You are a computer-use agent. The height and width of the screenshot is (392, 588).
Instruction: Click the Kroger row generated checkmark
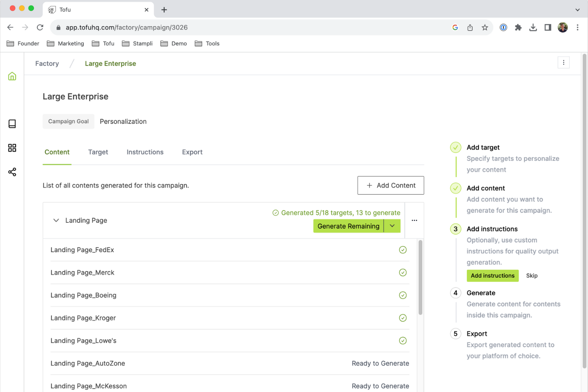[x=403, y=318]
